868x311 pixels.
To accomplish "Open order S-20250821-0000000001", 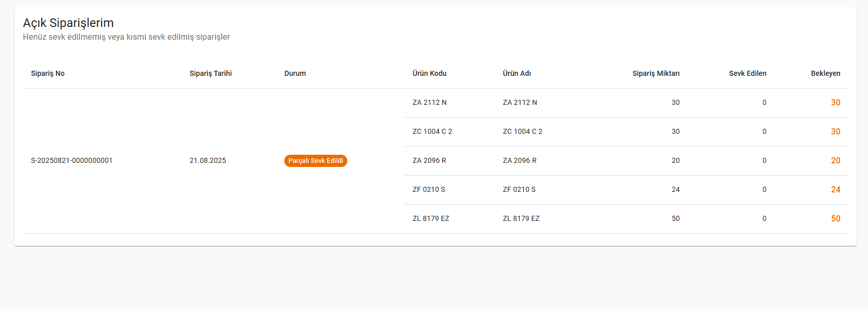I will pos(72,160).
